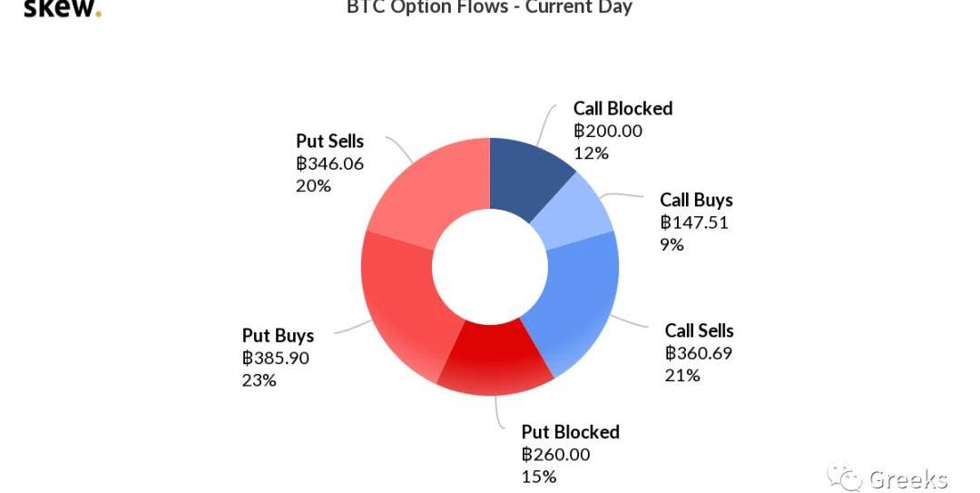Click the Greeks watermark text
Screen dimensions: 980x493
(x=907, y=478)
